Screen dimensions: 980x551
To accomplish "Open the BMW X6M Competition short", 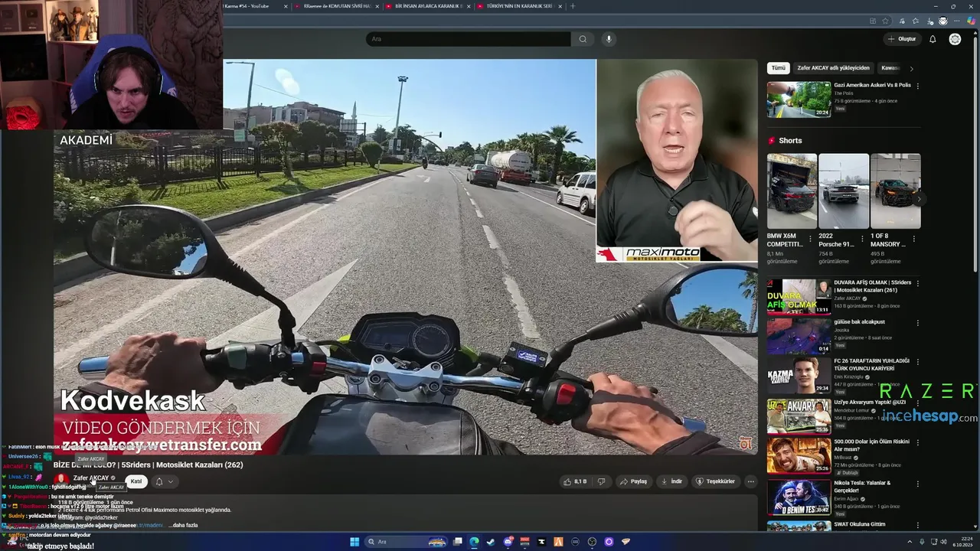I will point(792,191).
